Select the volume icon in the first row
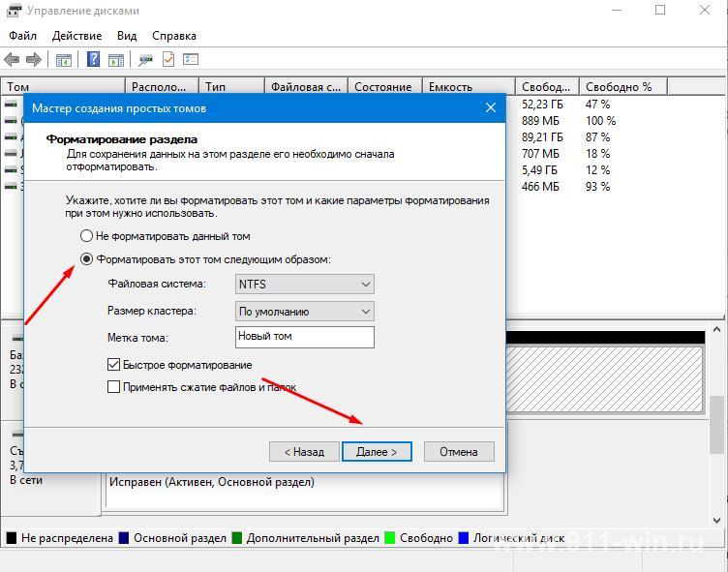Viewport: 728px width, 572px height. [x=11, y=105]
